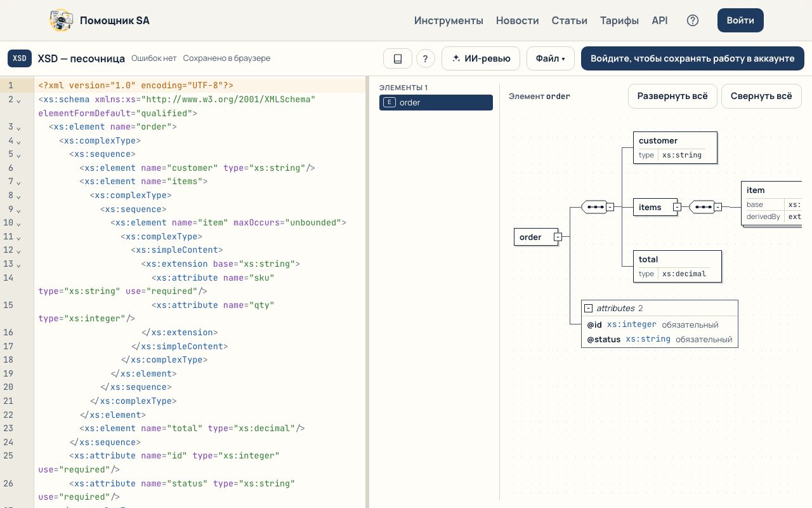Fold the xs:sequence block at line 5
The image size is (812, 508).
pos(18,155)
